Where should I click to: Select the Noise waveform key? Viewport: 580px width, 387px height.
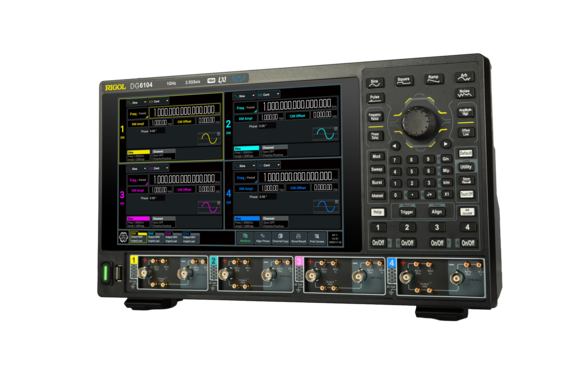pyautogui.click(x=465, y=92)
